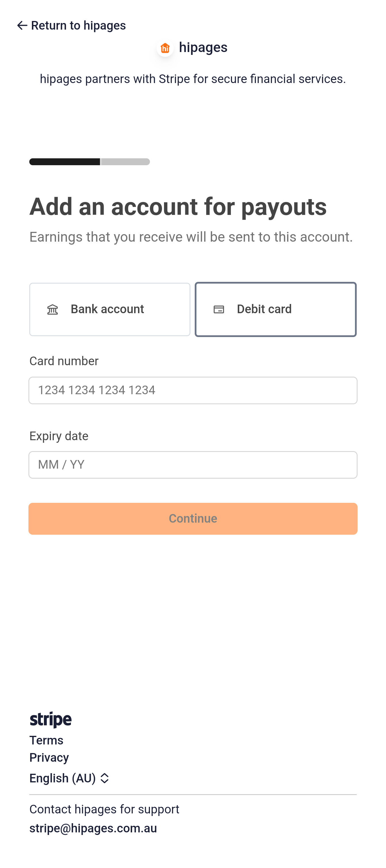Click the hipages brand name text
The width and height of the screenshot is (386, 868).
pos(203,47)
